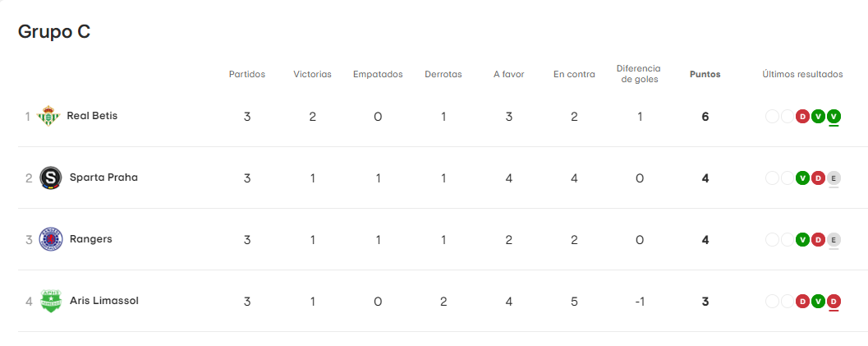Click the Rangers club crest
Image resolution: width=868 pixels, height=346 pixels.
tap(51, 239)
